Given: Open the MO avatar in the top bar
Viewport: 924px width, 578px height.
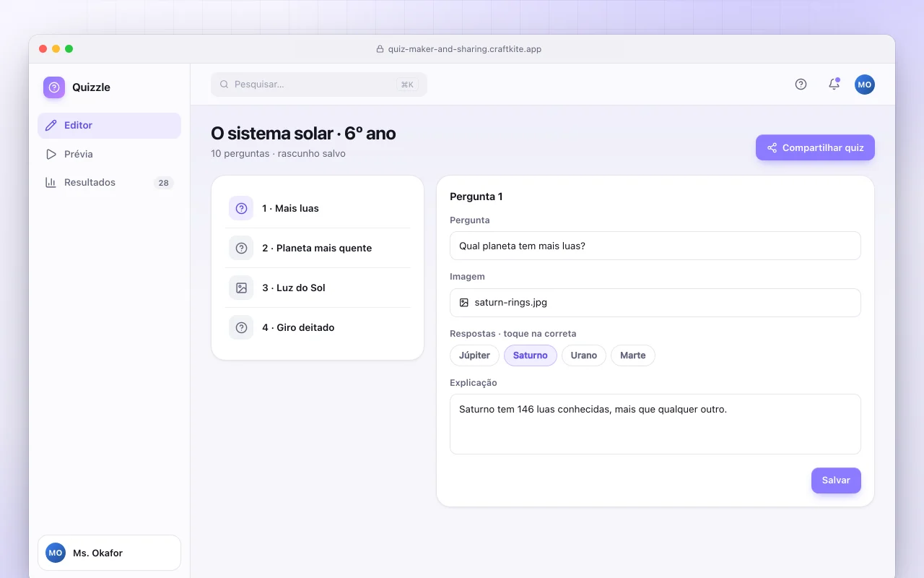Looking at the screenshot, I should (865, 85).
